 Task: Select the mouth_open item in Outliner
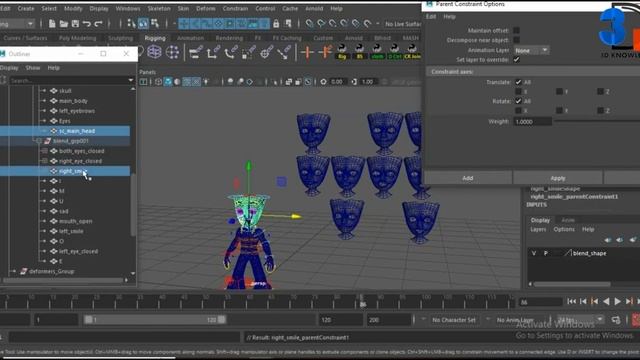coord(76,221)
